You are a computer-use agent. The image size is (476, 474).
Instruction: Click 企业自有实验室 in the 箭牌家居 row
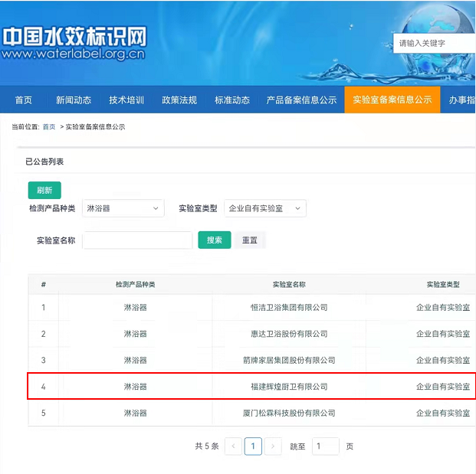click(443, 360)
